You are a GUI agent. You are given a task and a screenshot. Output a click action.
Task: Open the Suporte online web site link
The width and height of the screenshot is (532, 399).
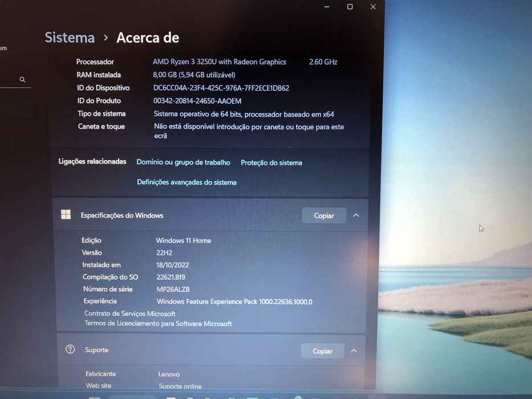coord(180,386)
